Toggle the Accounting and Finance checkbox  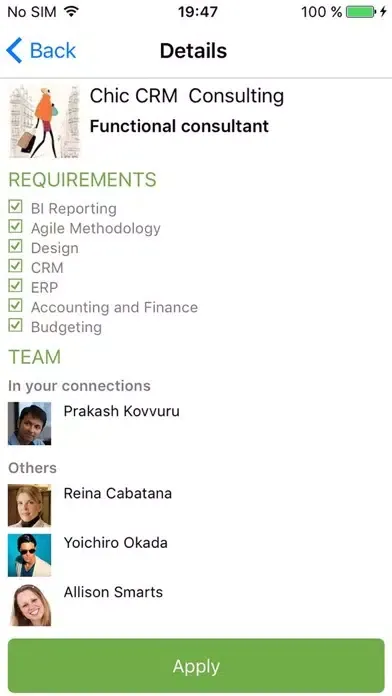[x=16, y=305]
